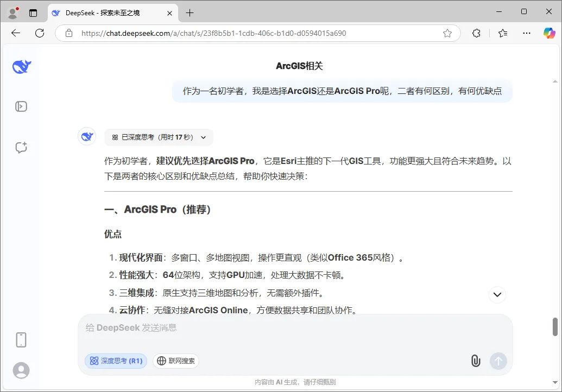Open browser profile icon in title bar
The width and height of the screenshot is (562, 392).
point(13,13)
